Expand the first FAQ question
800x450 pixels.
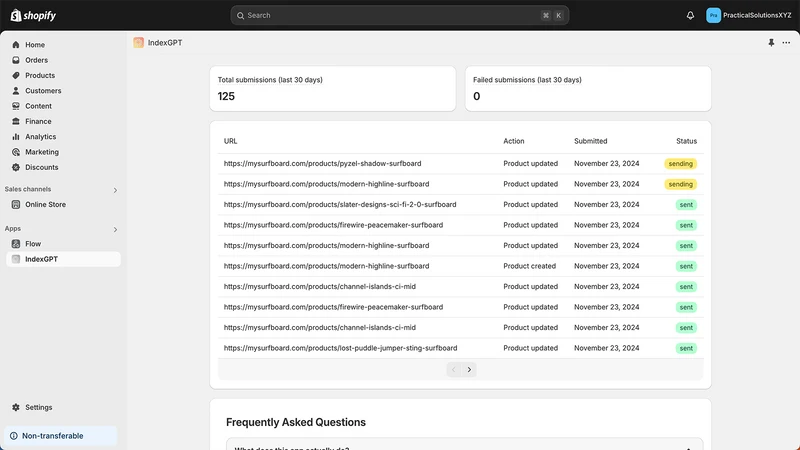tap(464, 445)
